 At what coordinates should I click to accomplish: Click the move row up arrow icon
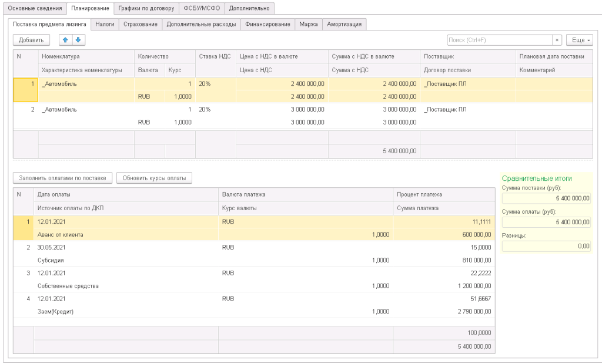click(65, 40)
